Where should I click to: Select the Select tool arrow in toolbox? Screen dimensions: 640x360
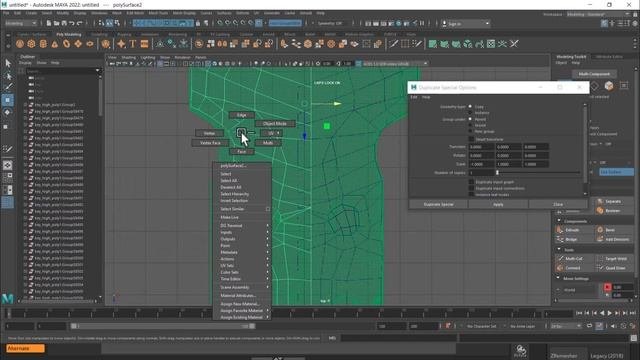tap(8, 63)
